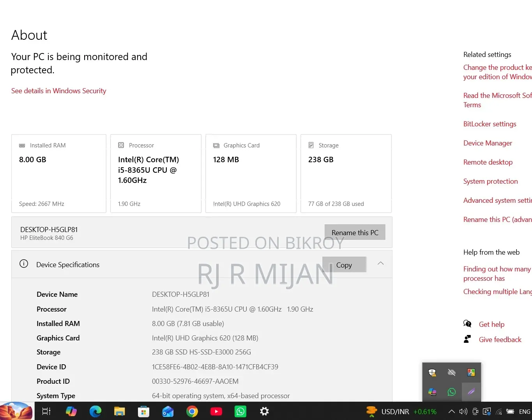Open Outlook from the taskbar
The image size is (532, 420).
pos(168,411)
